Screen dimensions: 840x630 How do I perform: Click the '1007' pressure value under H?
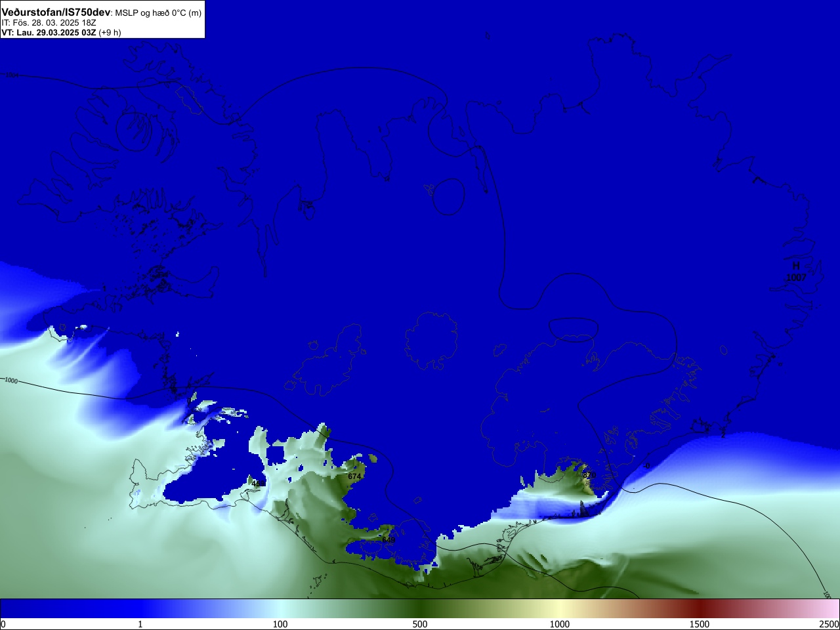[796, 278]
